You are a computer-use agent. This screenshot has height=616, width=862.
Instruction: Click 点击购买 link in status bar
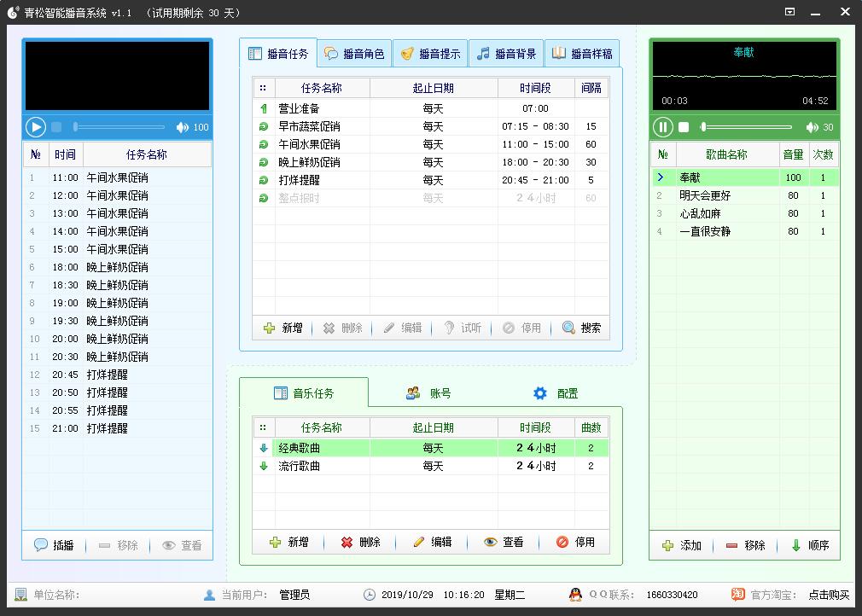(829, 595)
